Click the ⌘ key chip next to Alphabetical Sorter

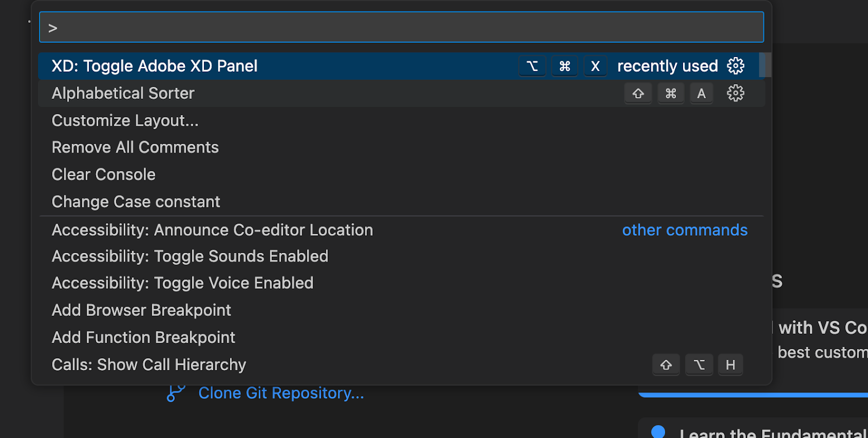point(671,93)
